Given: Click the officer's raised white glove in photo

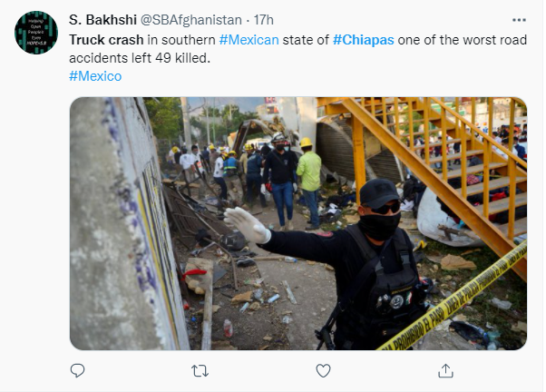Looking at the screenshot, I should coord(248,225).
